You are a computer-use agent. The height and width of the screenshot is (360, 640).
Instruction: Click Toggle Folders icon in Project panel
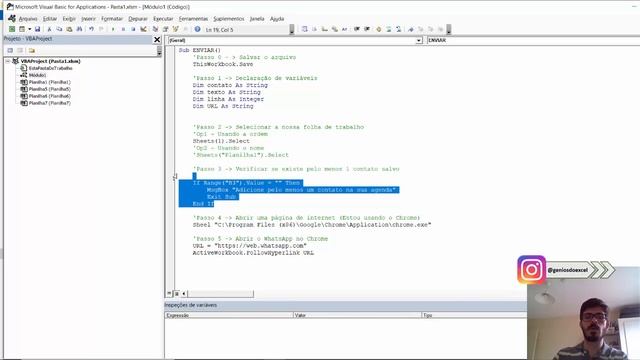tap(32, 51)
